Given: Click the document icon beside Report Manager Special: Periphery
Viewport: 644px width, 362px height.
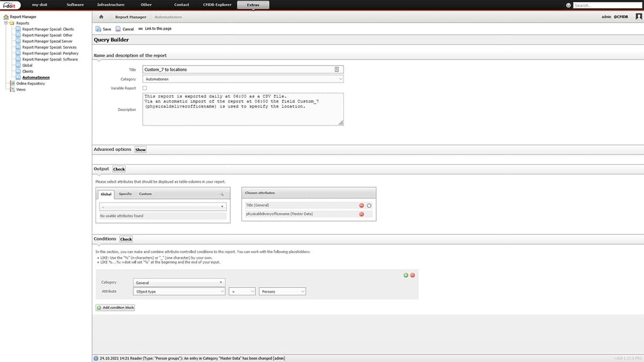Looking at the screenshot, I should [18, 53].
